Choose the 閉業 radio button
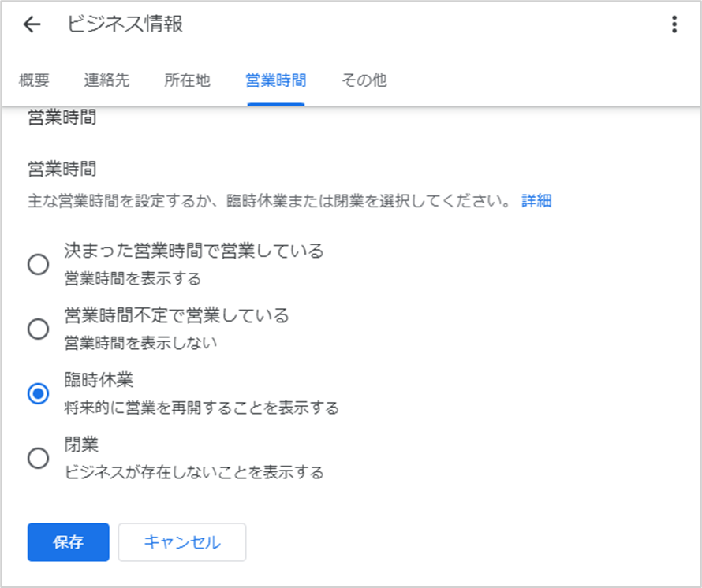This screenshot has width=702, height=588. 38,458
